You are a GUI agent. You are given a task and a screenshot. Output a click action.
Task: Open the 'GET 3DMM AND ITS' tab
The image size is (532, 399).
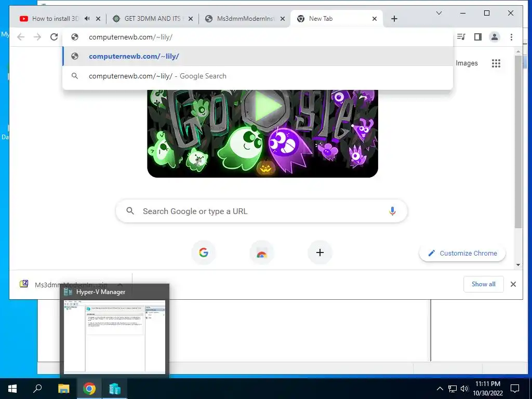click(x=149, y=19)
